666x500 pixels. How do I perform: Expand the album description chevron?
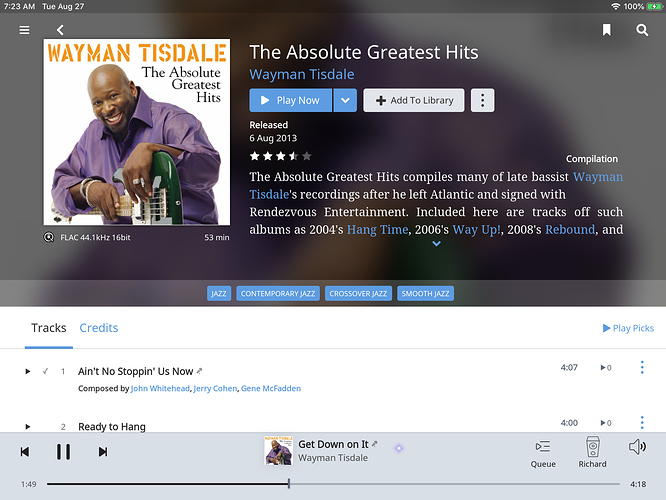(x=436, y=244)
